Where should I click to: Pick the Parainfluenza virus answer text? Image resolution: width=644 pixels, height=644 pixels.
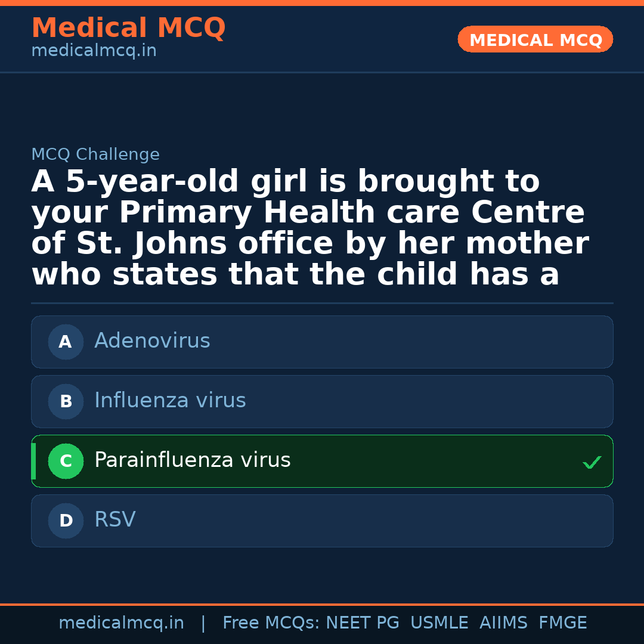192,460
